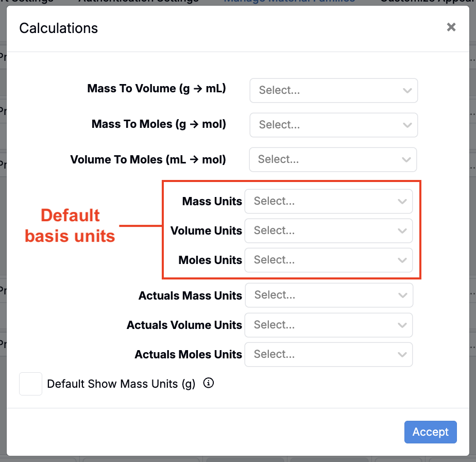
Task: Click the Default Show Mass Units (g) label
Action: (121, 384)
